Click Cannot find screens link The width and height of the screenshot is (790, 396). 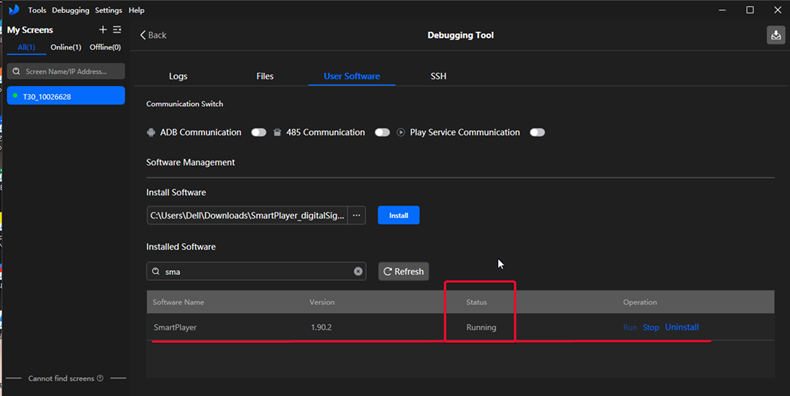[61, 378]
